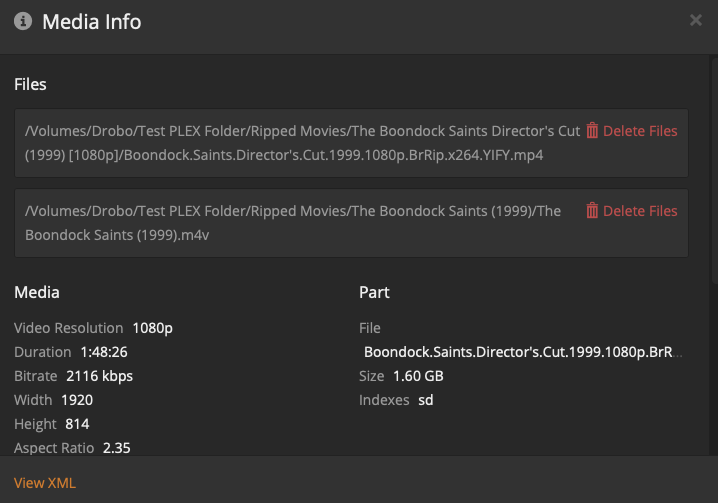Click the Size value 1.60 GB
The image size is (718, 503).
[416, 376]
